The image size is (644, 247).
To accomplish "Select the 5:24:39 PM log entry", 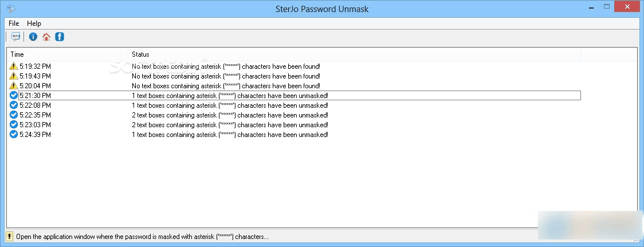I will pyautogui.click(x=294, y=135).
